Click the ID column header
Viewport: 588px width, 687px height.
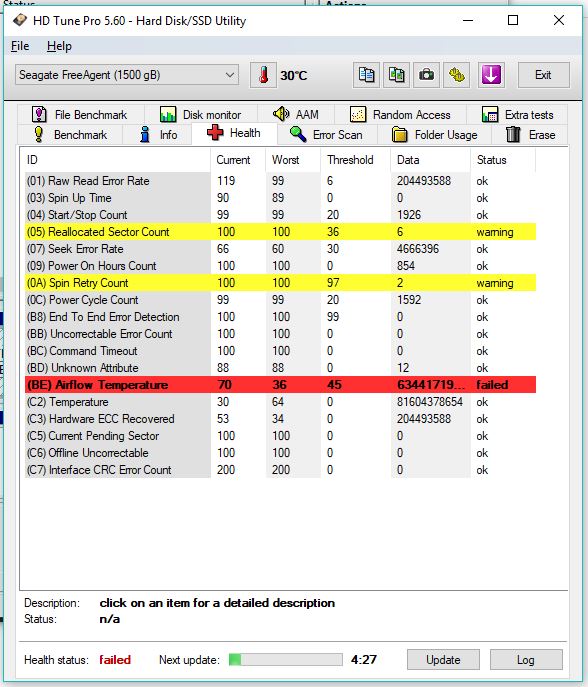(x=115, y=160)
